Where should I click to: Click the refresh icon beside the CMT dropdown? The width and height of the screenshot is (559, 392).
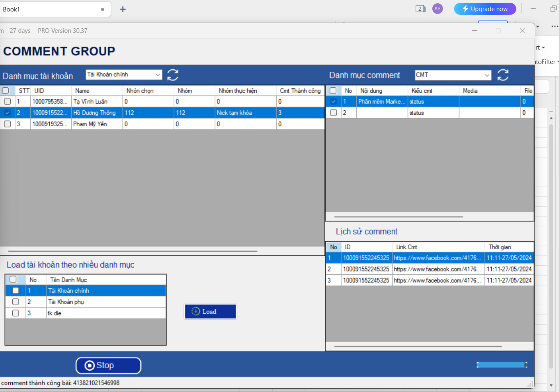503,75
